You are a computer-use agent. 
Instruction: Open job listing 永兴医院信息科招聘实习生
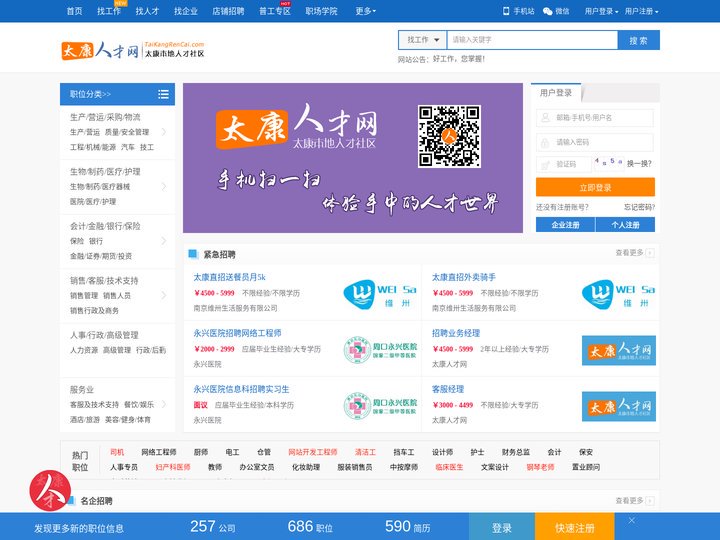point(241,389)
